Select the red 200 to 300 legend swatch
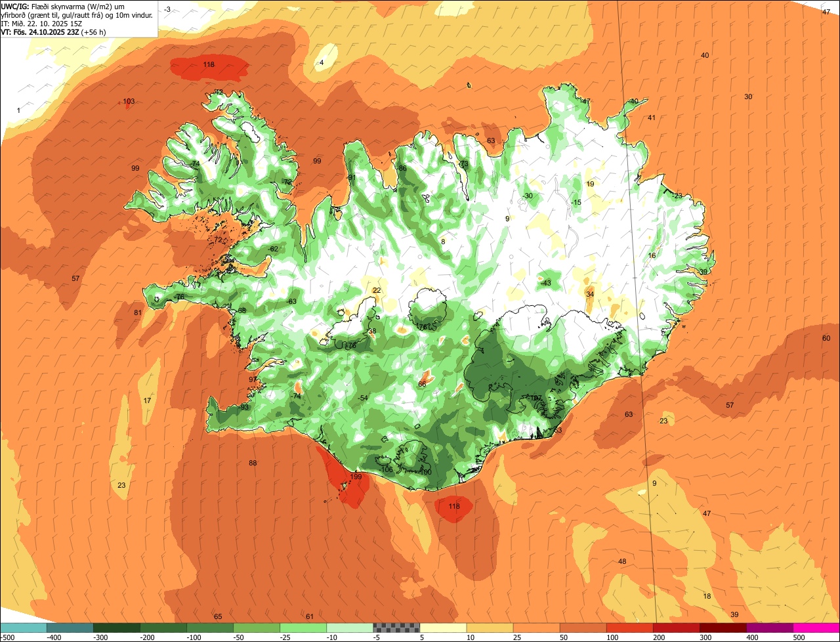840x642 pixels. [675, 628]
